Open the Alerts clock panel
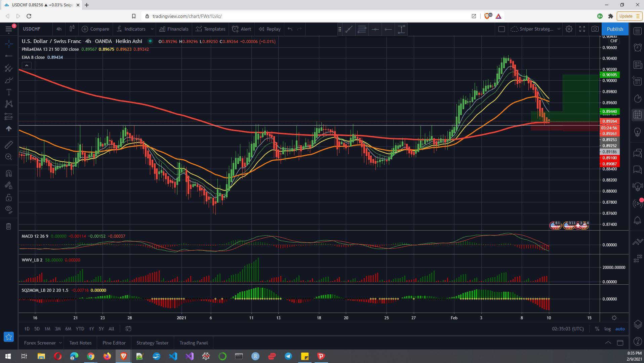The width and height of the screenshot is (644, 363). click(638, 47)
